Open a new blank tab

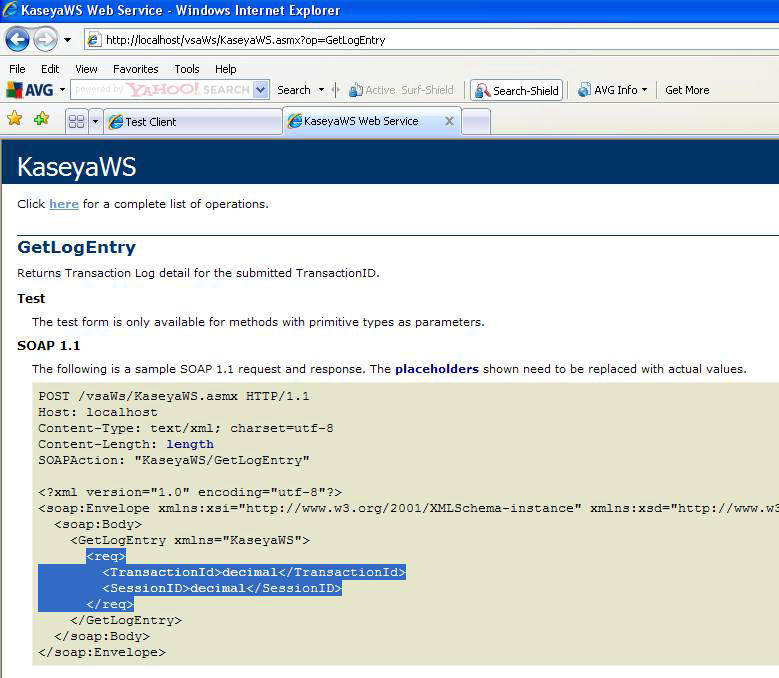pos(476,122)
